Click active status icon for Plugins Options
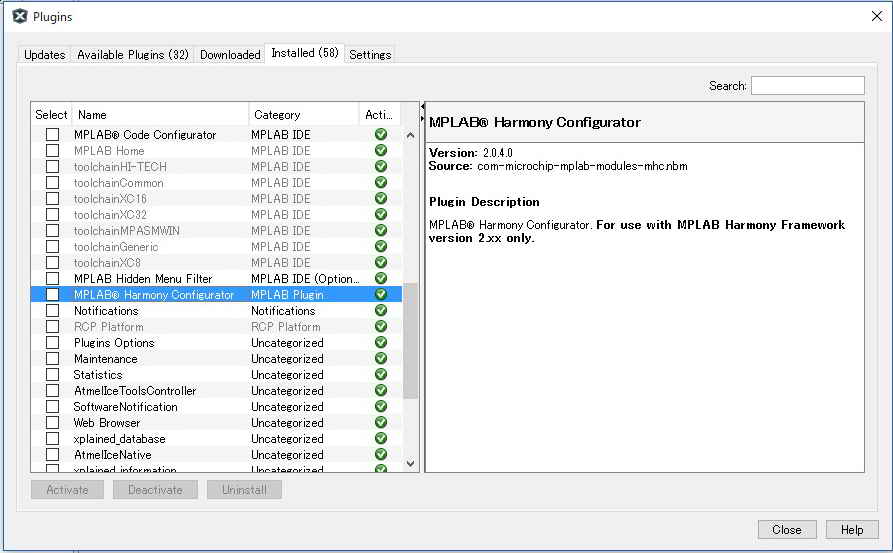 coord(381,342)
